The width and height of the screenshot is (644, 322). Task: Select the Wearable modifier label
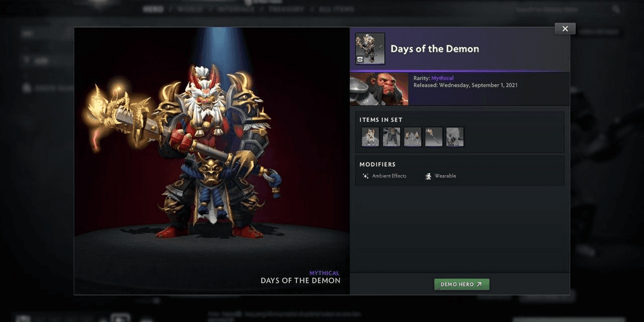(445, 176)
